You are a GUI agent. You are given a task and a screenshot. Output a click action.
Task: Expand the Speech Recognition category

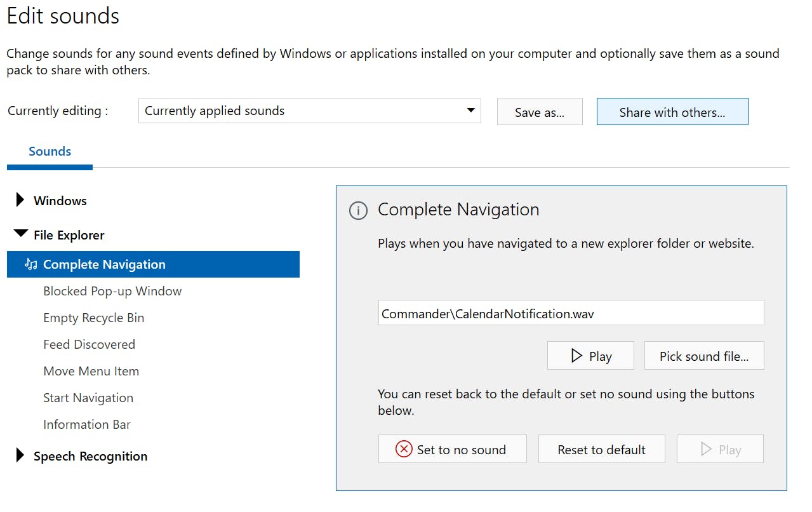20,455
